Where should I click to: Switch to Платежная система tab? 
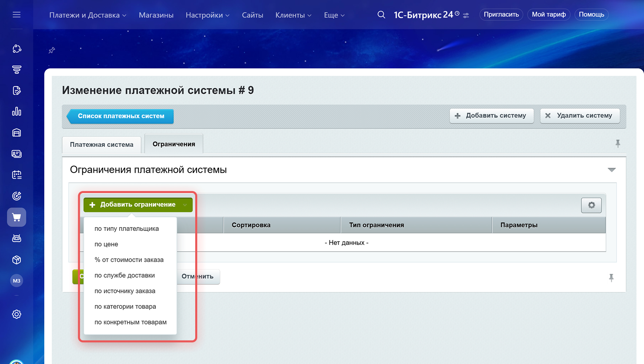tap(102, 145)
